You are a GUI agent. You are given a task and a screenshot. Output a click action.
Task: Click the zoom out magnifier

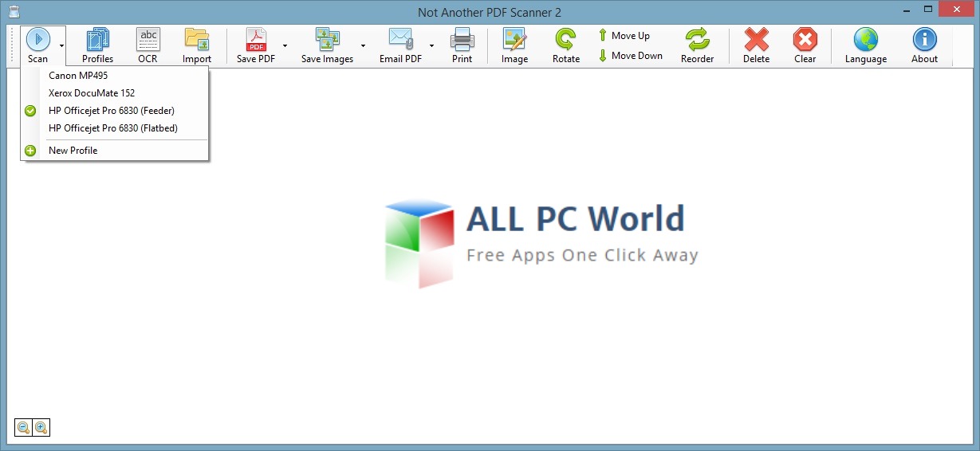(x=24, y=428)
